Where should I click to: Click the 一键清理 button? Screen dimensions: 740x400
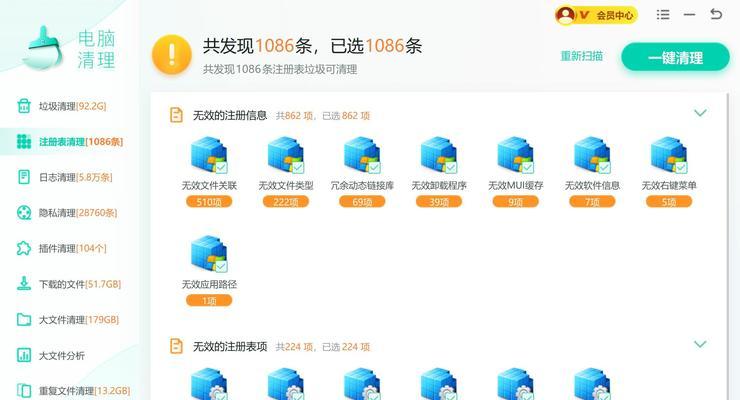pyautogui.click(x=675, y=58)
